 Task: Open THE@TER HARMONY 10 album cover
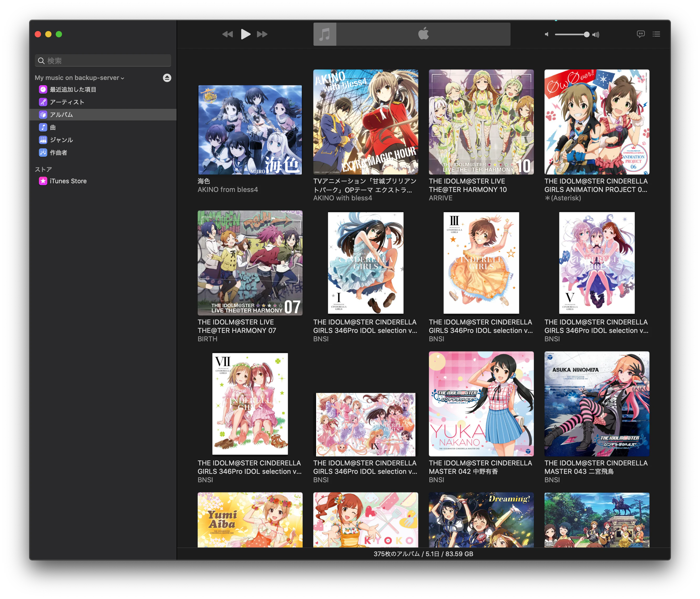tap(481, 122)
